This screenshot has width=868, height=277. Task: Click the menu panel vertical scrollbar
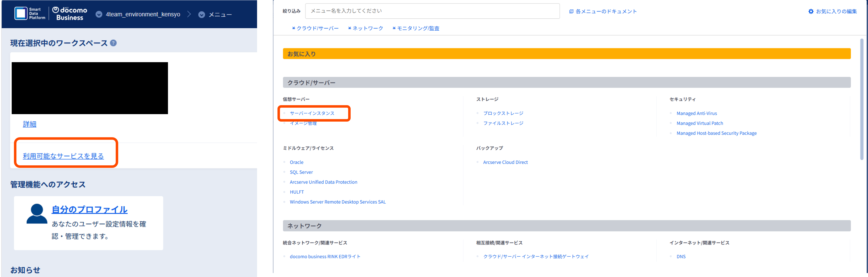[x=862, y=99]
